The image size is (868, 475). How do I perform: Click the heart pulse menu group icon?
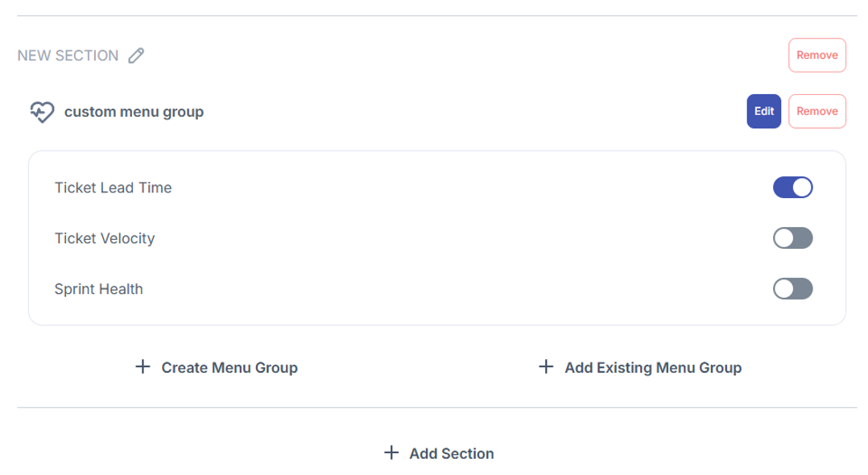pos(42,112)
